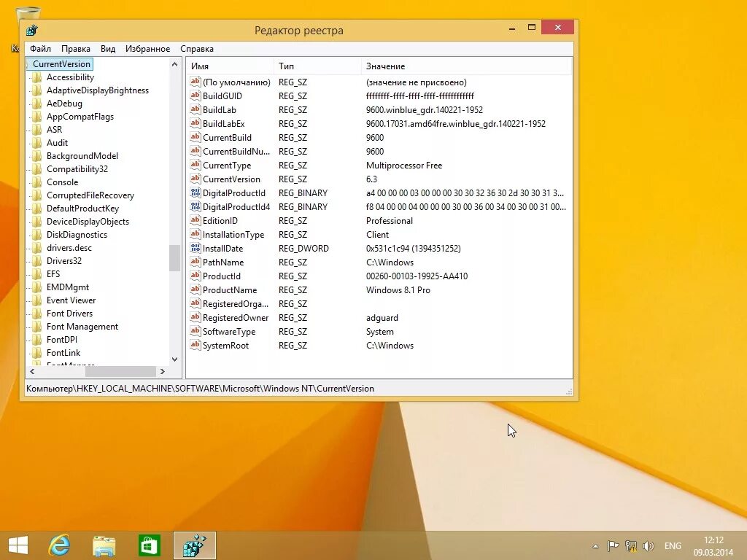
Task: Select the Font Management key
Action: 82,327
